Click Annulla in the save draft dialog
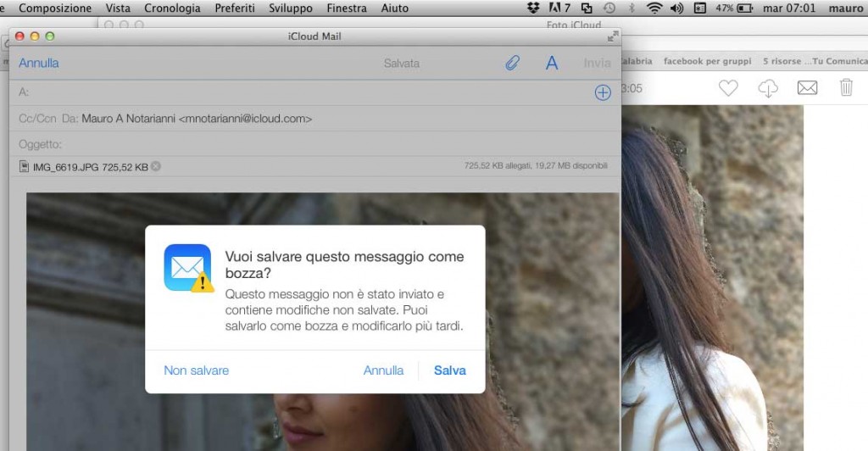This screenshot has width=868, height=451. point(383,370)
